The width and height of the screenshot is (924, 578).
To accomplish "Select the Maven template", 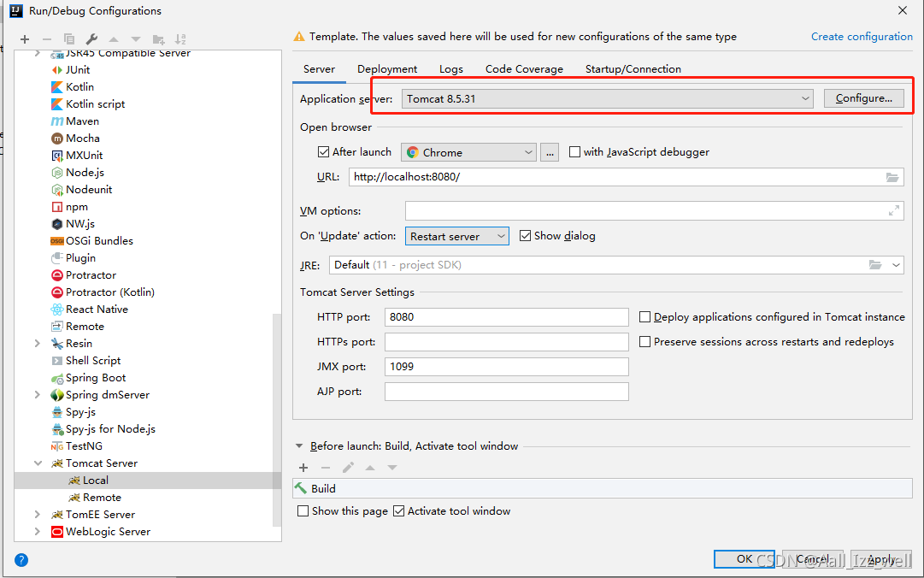I will [x=82, y=121].
